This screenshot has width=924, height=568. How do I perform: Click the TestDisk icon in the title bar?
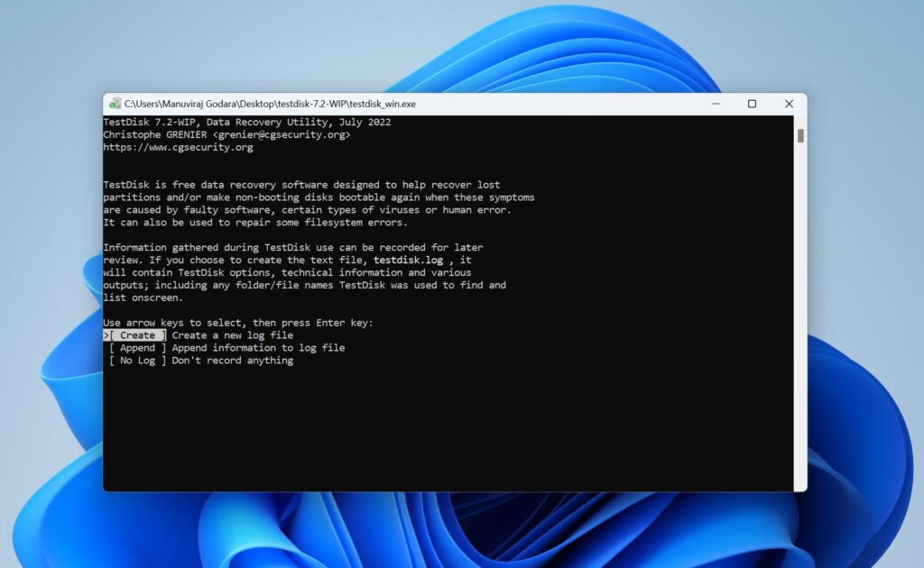click(x=115, y=103)
